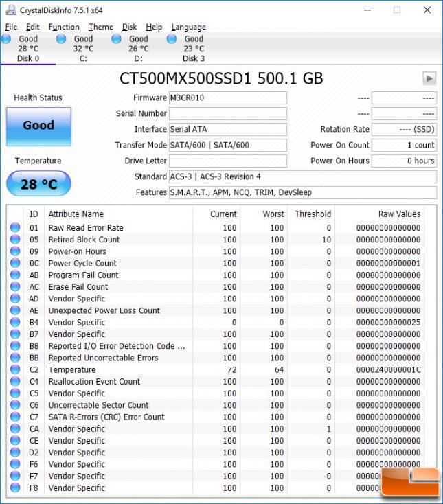Click status orb for Raw Read Error Rate
443x504 pixels.
15,227
